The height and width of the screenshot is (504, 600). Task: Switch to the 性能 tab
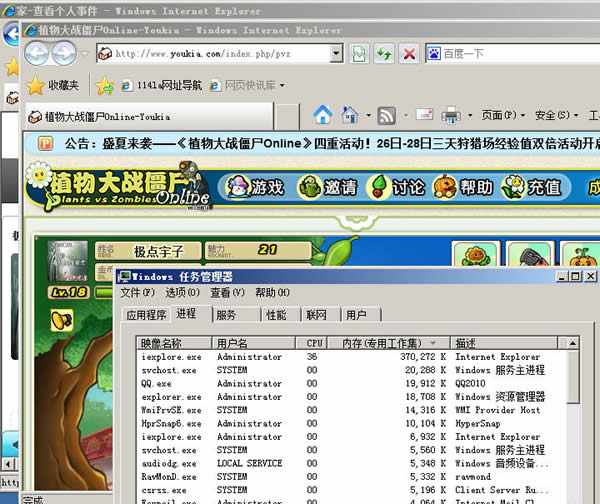[281, 315]
